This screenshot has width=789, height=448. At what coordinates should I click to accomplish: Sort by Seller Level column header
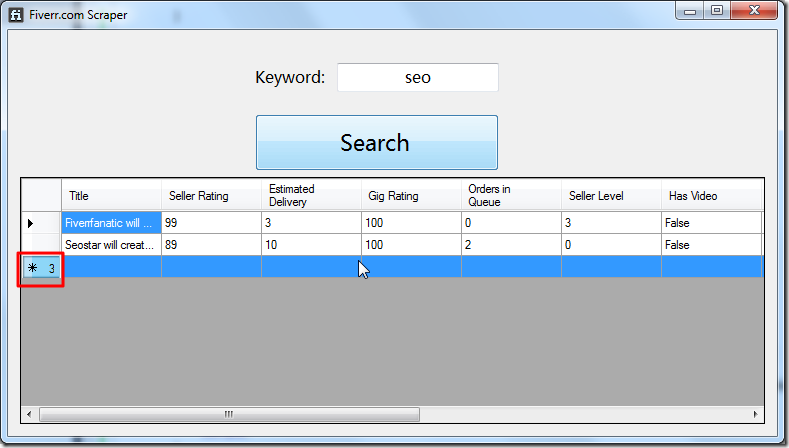click(x=611, y=195)
